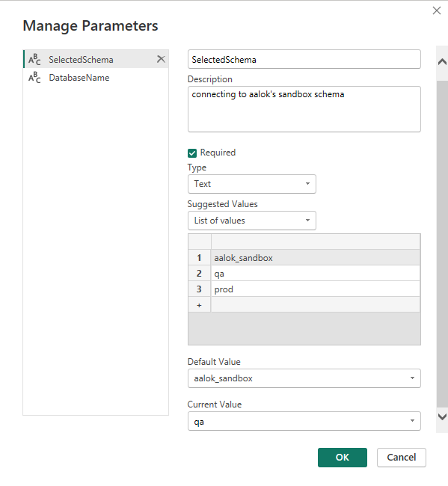Open the Current Value dropdown showing qa
This screenshot has height=486, width=448.
click(304, 421)
